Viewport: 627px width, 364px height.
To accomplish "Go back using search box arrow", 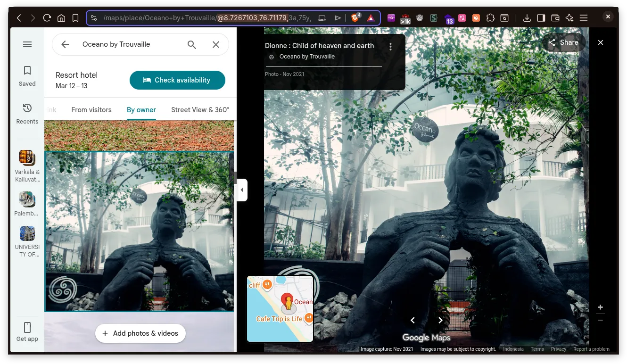I will (x=65, y=44).
